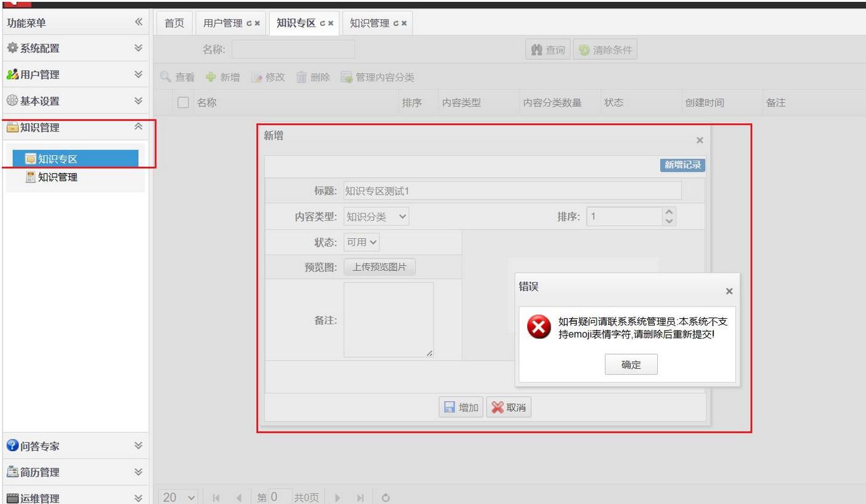Screen dimensions: 866x504
Task: Click the 问答专家 question mark icon
Action: click(x=12, y=446)
